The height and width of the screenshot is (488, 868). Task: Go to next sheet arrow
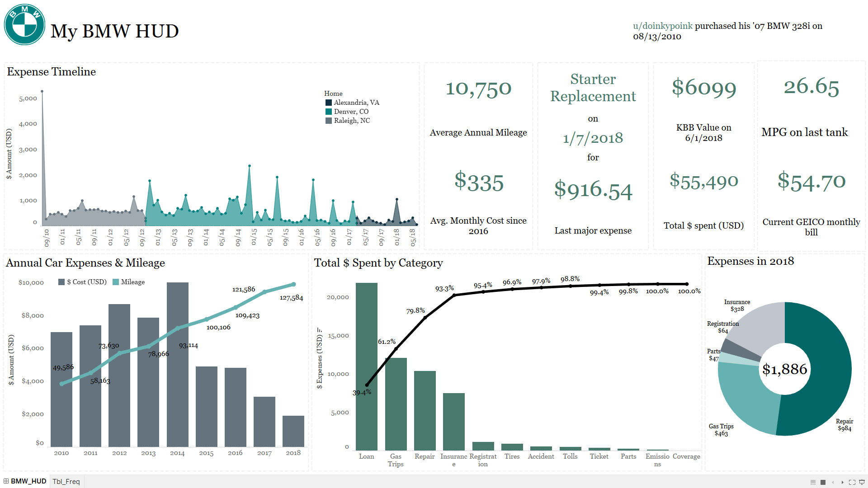click(842, 482)
